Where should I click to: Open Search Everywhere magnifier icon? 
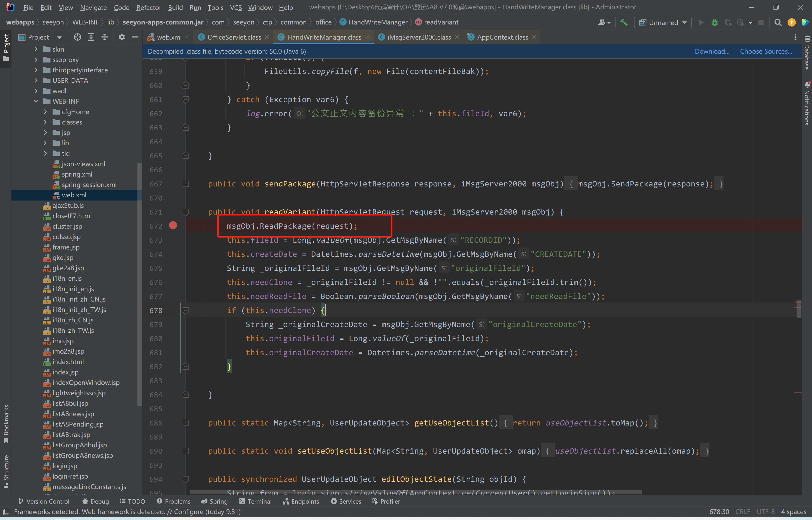[778, 23]
